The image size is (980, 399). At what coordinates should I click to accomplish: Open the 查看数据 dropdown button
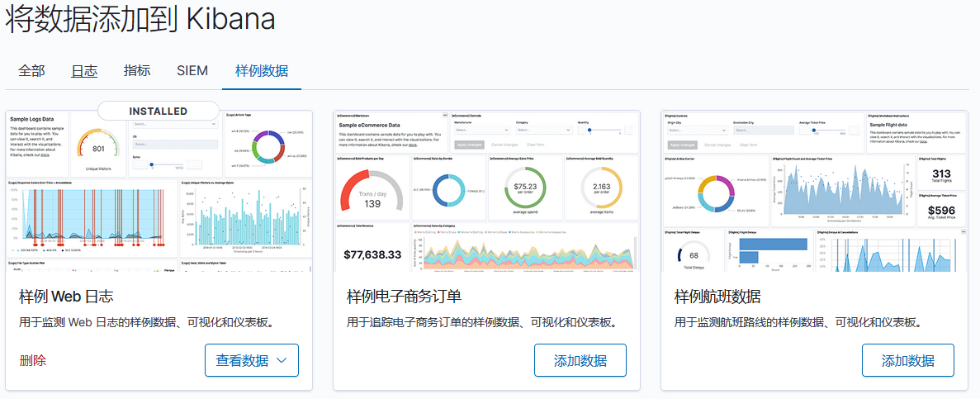click(251, 360)
